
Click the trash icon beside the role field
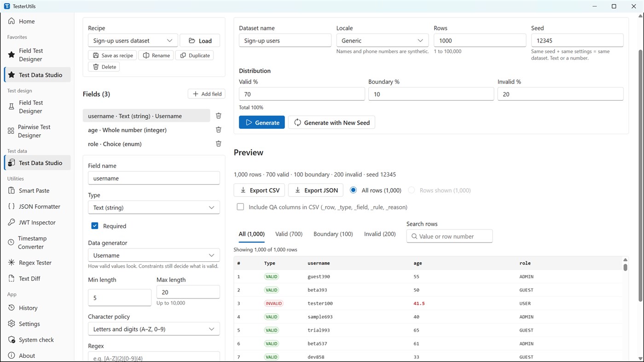219,144
